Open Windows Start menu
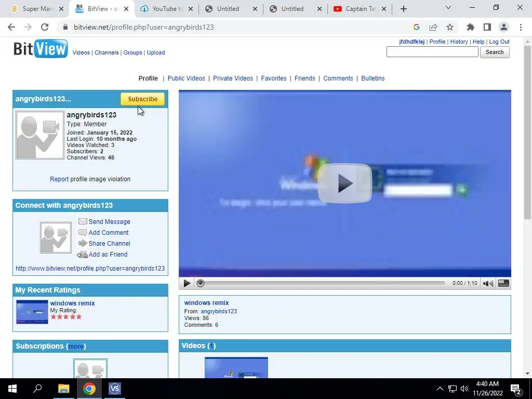The width and height of the screenshot is (532, 399). click(x=12, y=389)
